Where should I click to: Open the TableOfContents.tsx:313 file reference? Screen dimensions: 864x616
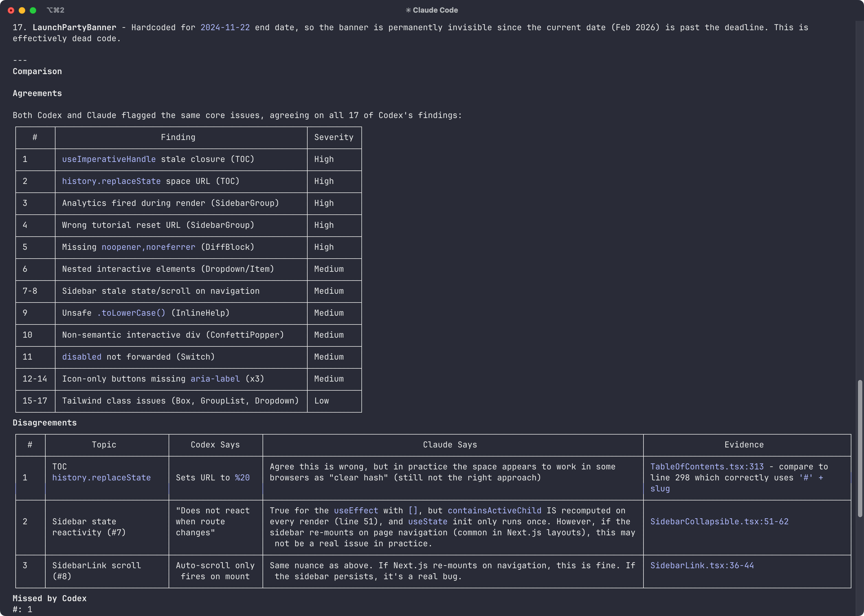pos(707,467)
